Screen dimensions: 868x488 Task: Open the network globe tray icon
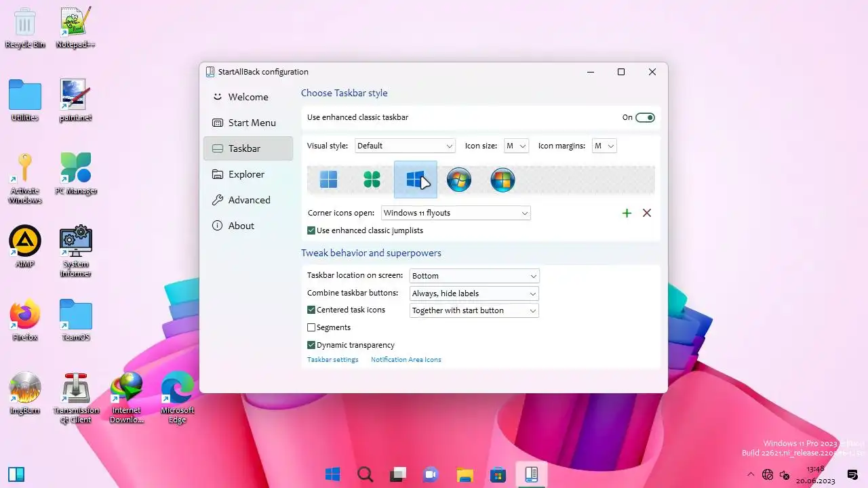(x=768, y=474)
